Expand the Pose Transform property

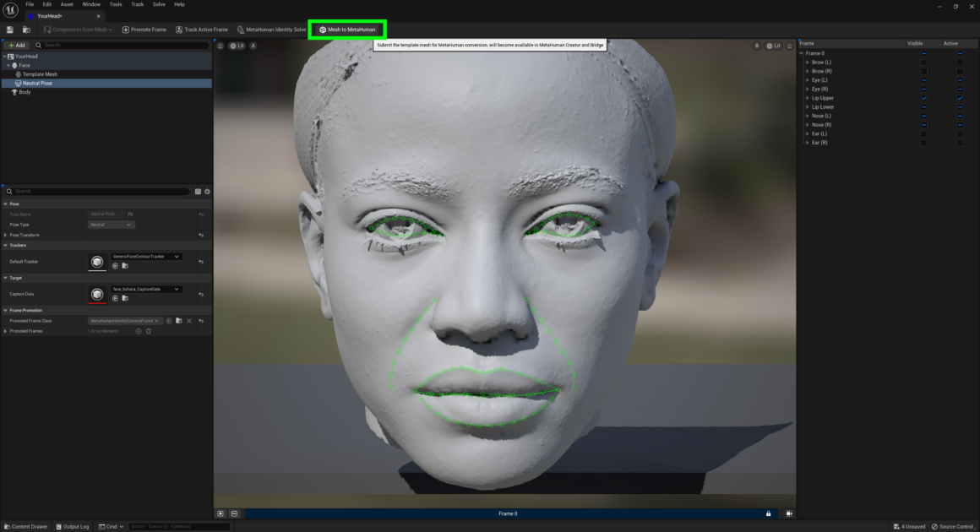[6, 236]
